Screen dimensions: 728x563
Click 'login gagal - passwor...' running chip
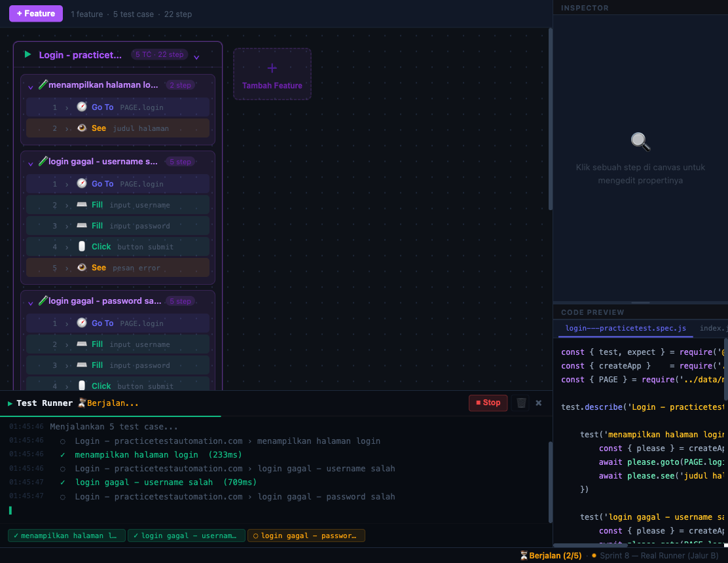pos(306,536)
